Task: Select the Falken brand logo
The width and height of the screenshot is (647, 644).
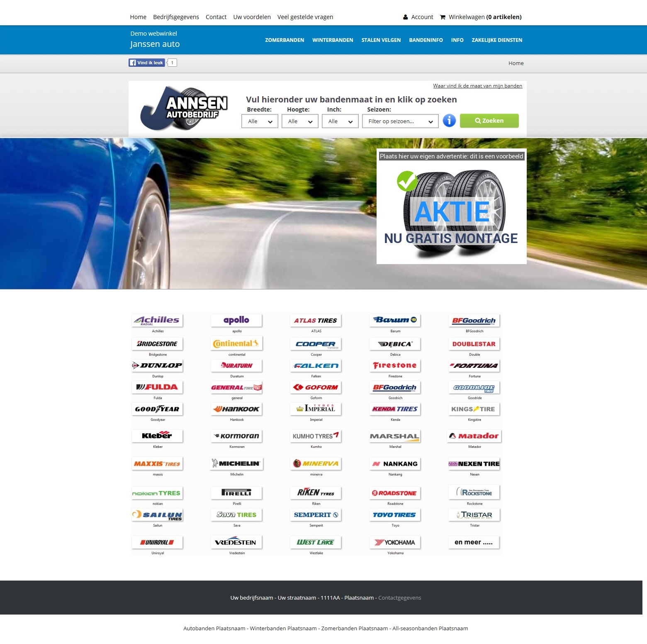Action: click(x=316, y=366)
